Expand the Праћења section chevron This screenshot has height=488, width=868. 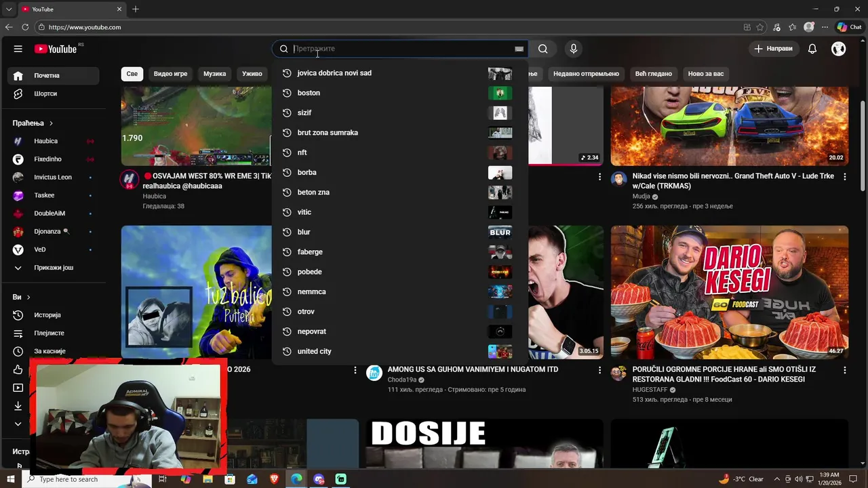pyautogui.click(x=51, y=123)
